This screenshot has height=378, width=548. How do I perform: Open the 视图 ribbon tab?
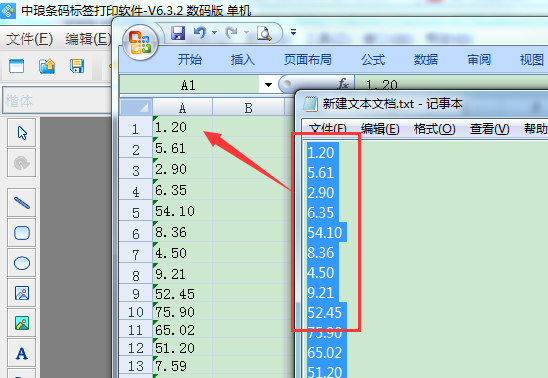coord(532,60)
